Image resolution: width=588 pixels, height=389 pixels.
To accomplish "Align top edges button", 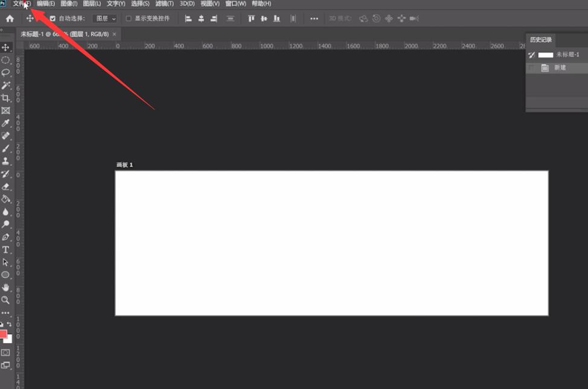I will (251, 18).
